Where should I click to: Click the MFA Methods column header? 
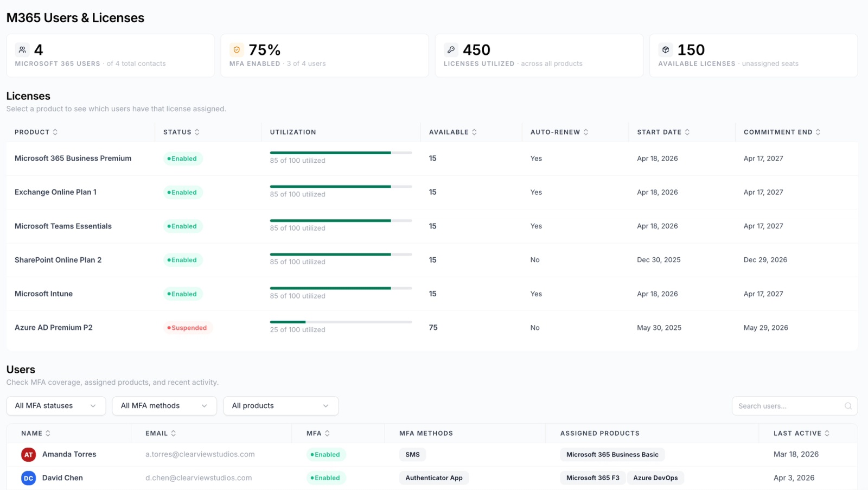426,433
